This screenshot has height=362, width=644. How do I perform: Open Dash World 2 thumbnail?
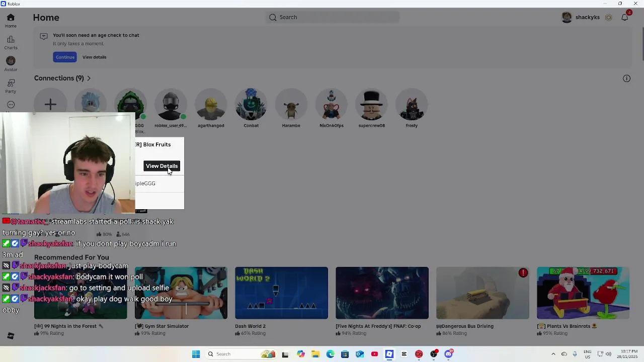click(281, 293)
